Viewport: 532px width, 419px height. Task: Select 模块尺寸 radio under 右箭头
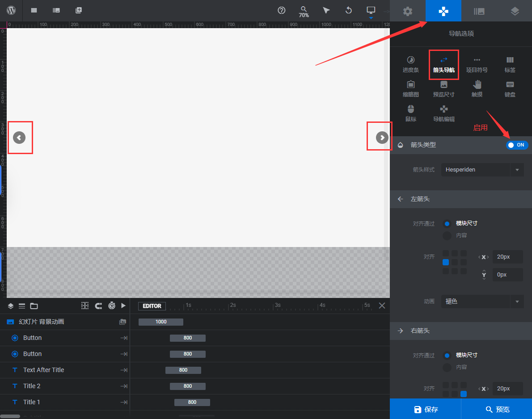(x=447, y=355)
